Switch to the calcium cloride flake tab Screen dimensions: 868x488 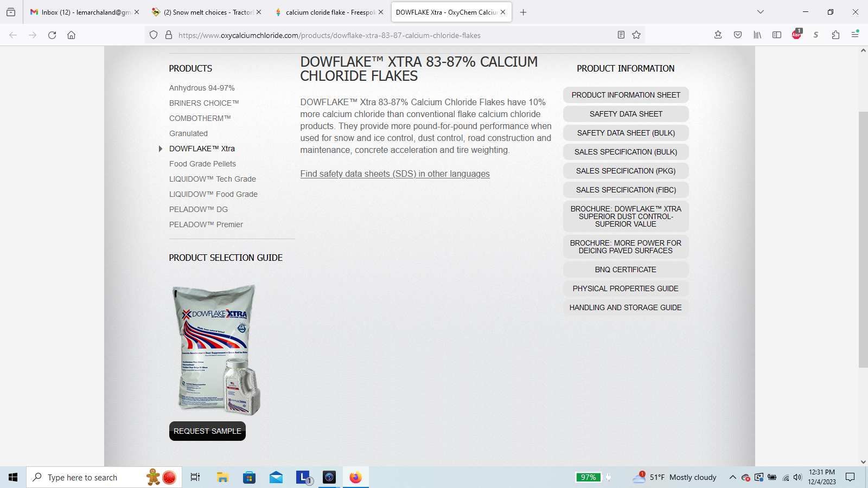coord(328,12)
